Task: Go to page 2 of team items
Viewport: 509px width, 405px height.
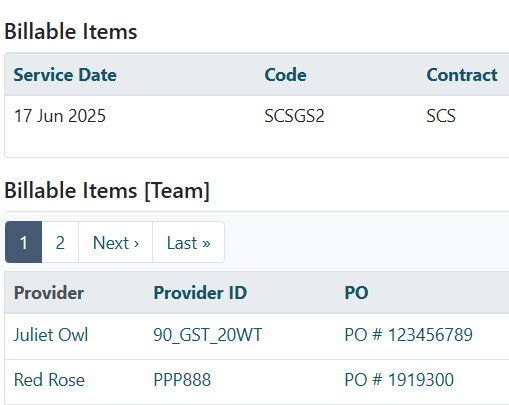Action: (x=60, y=242)
